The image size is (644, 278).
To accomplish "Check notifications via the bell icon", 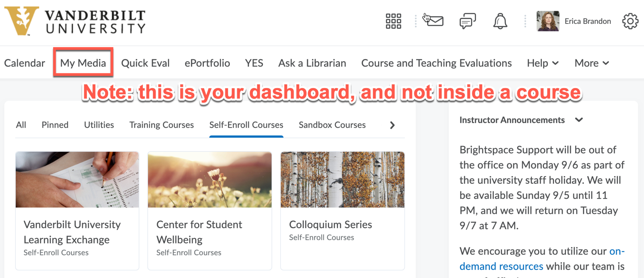I will (x=500, y=21).
